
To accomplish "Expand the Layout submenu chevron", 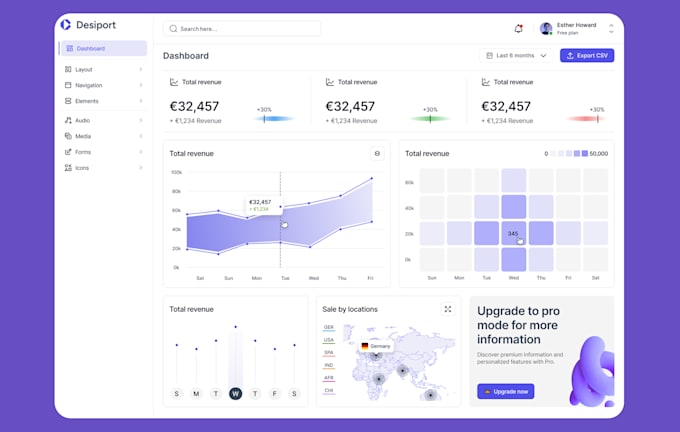I will click(141, 69).
